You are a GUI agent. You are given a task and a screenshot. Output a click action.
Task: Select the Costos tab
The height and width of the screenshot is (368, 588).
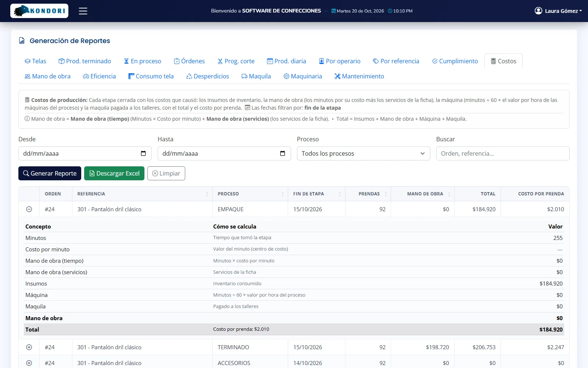pos(503,61)
